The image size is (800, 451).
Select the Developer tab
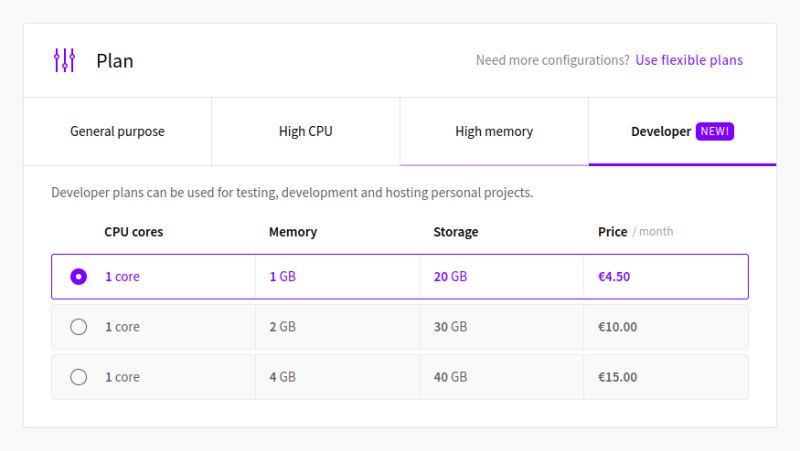661,131
